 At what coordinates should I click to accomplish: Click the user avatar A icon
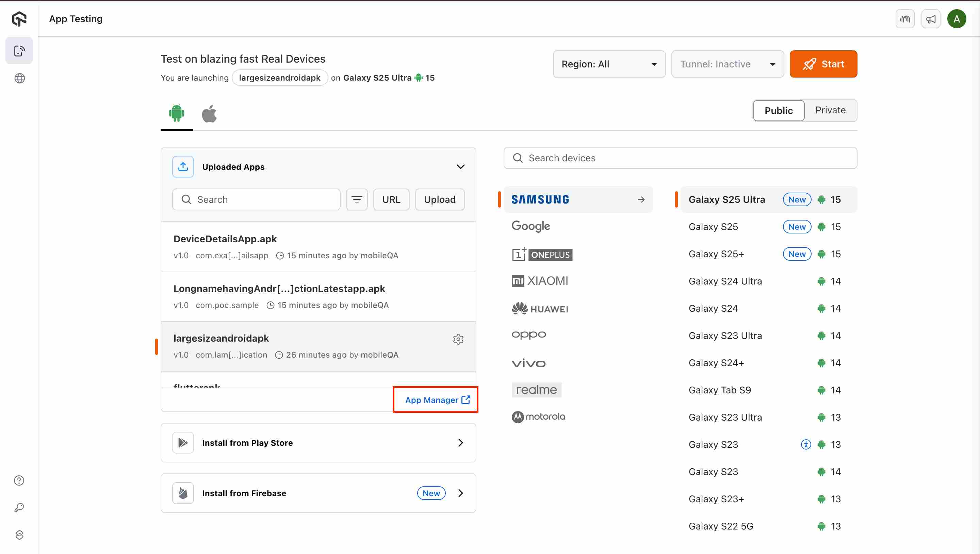tap(957, 19)
